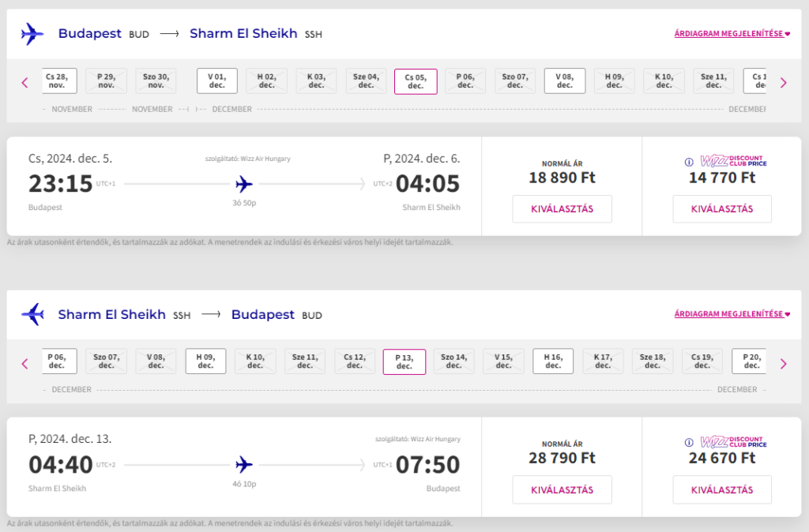Screen dimensions: 809x532
Task: Select outbound date V 01, dec.
Action: click(217, 81)
